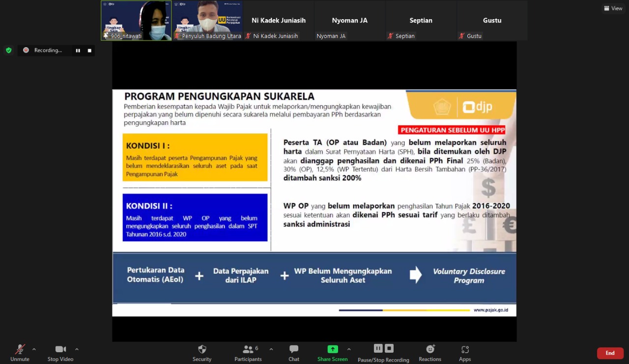Select Penyuluh Badung Utara video thumbnail
This screenshot has width=629, height=364.
coord(207,20)
